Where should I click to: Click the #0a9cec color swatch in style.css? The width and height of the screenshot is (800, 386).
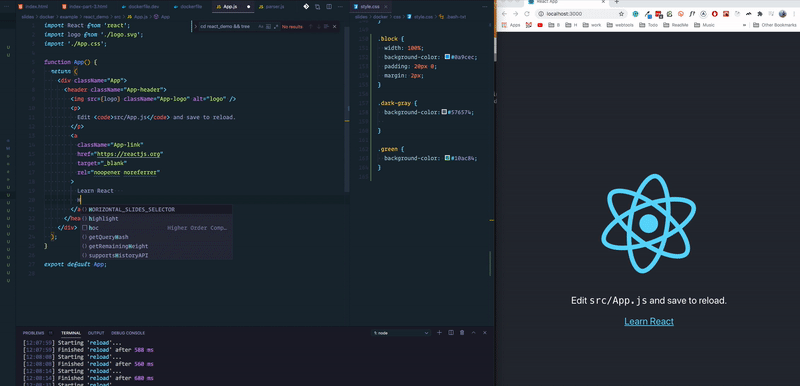pos(447,57)
